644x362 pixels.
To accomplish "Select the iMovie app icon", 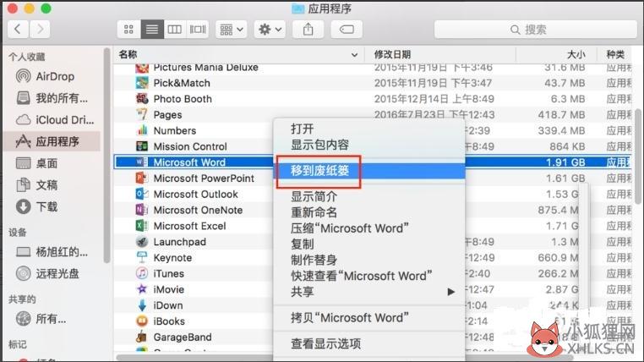I will coord(142,289).
